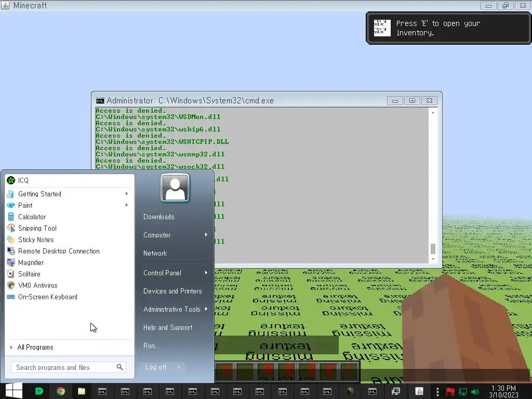Click the red flag tray icon
This screenshot has height=399, width=532.
coord(450,392)
